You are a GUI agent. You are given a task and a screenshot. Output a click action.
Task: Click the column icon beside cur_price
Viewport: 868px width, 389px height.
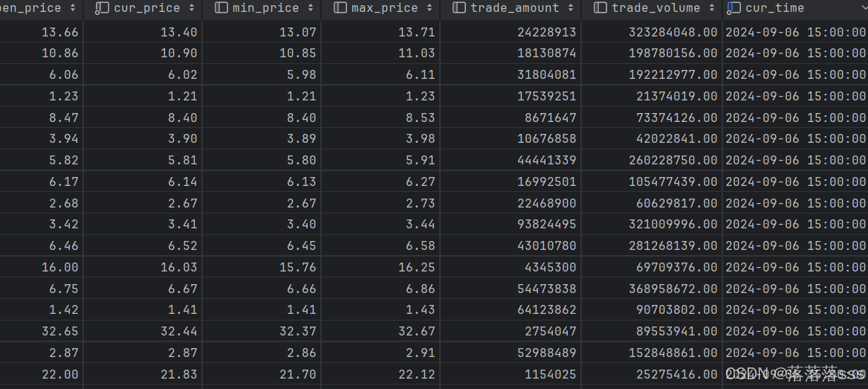click(x=102, y=7)
